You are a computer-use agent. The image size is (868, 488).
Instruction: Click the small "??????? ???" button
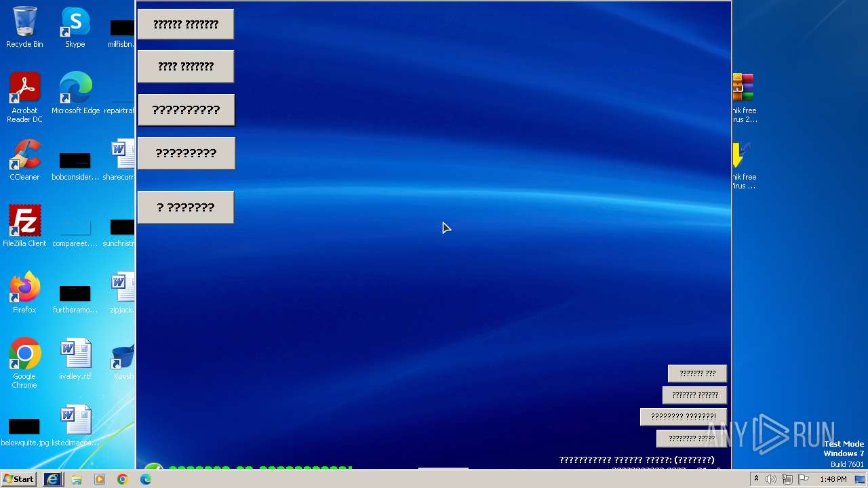(x=697, y=373)
